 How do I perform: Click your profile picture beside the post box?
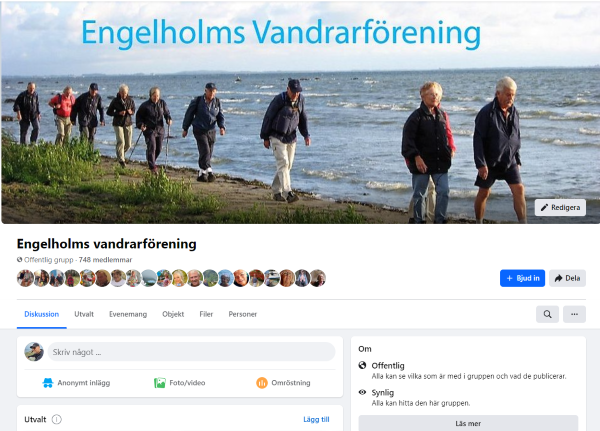34,352
